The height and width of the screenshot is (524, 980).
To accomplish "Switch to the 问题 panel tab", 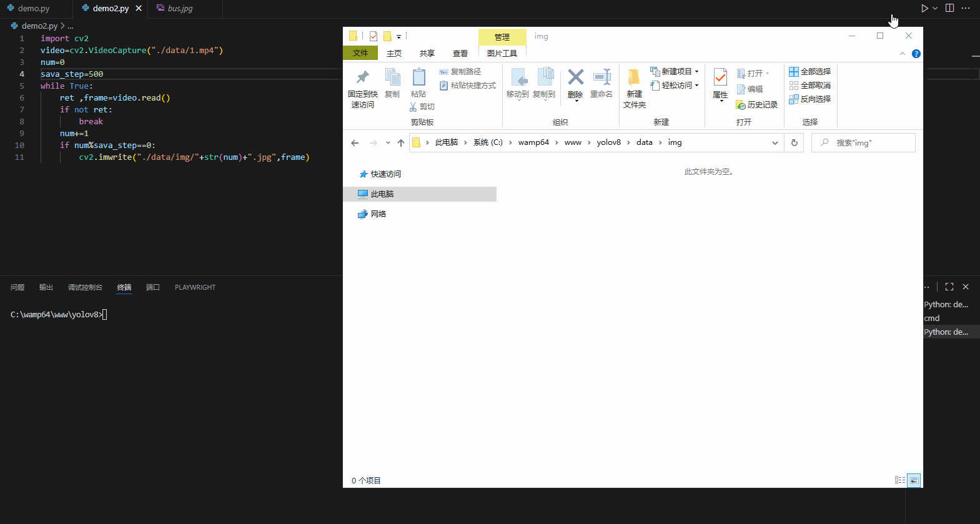I will pos(17,287).
